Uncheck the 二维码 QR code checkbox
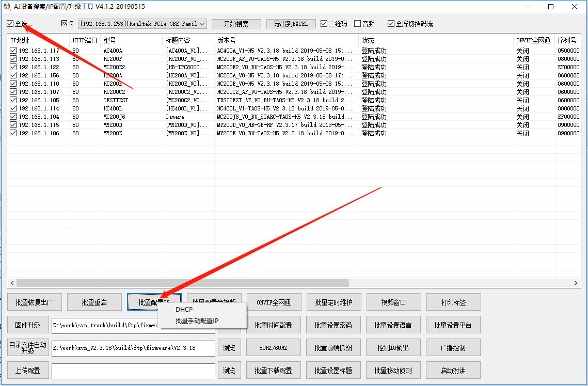This screenshot has width=588, height=386. (x=324, y=24)
